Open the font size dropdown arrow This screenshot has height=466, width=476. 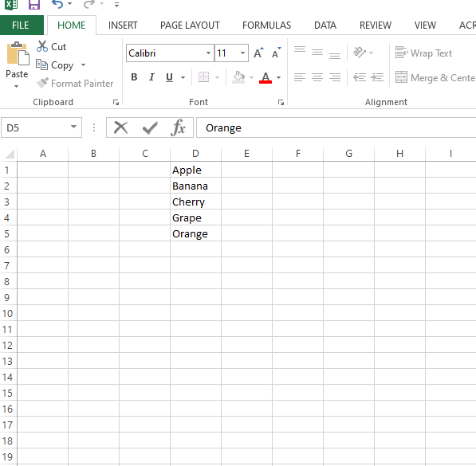tap(242, 53)
